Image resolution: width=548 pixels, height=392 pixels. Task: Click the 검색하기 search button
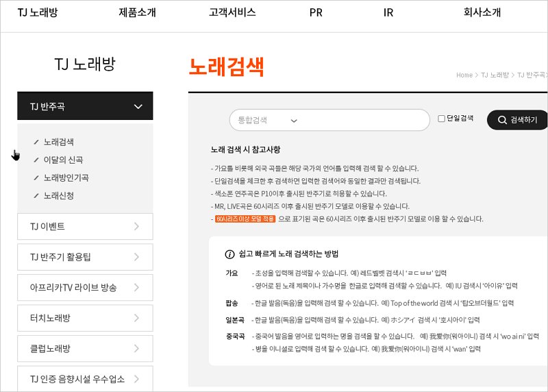point(518,120)
